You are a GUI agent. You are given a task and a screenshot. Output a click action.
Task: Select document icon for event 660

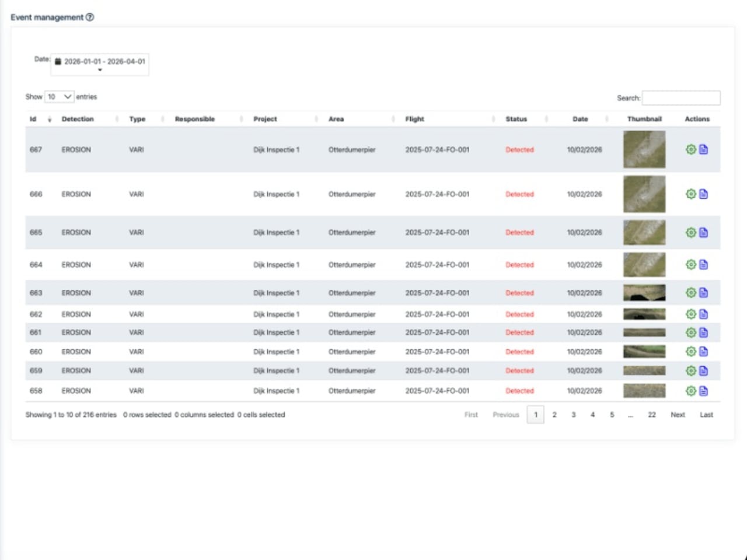[703, 351]
